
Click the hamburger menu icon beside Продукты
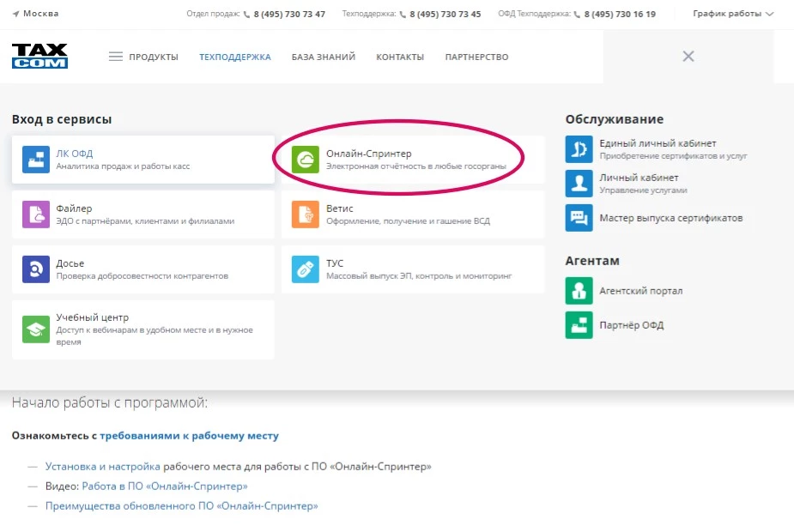pos(116,57)
